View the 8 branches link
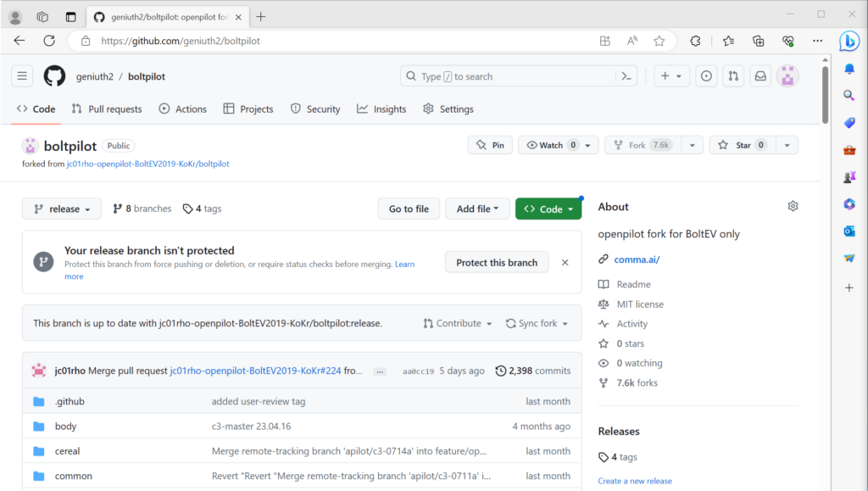Screen dimensions: 868x491 tap(142, 209)
